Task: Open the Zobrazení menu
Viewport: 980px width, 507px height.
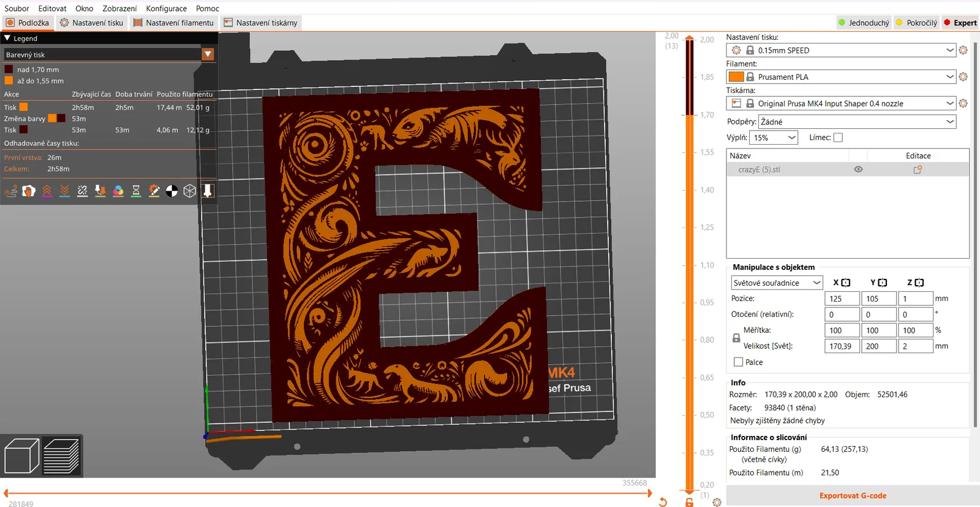Action: pyautogui.click(x=119, y=9)
